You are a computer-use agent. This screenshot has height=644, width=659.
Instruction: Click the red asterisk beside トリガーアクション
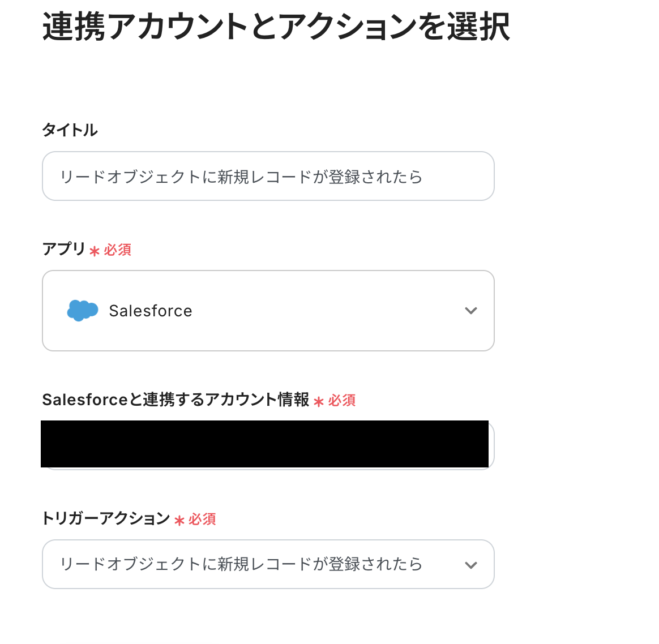pyautogui.click(x=179, y=521)
